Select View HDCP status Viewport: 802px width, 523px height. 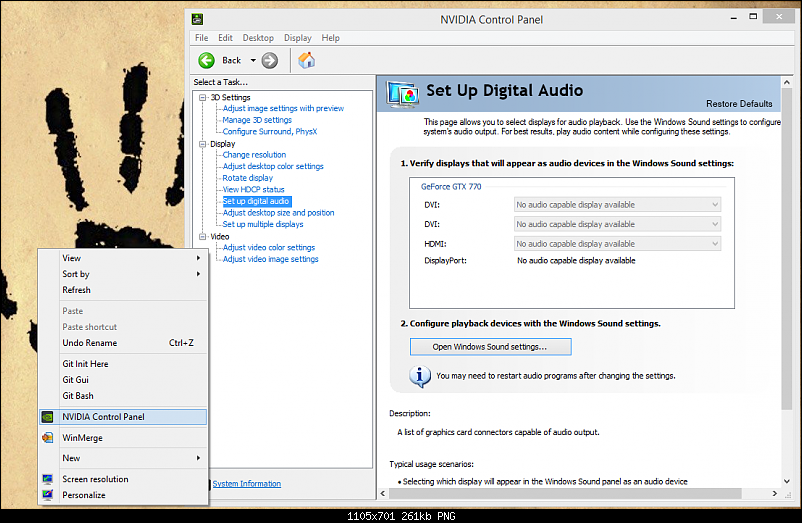point(253,190)
